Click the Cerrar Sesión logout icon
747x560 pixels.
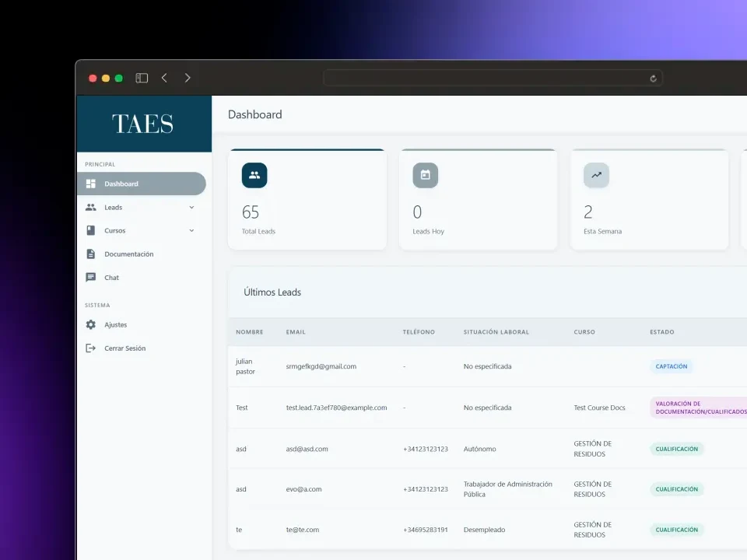[90, 348]
